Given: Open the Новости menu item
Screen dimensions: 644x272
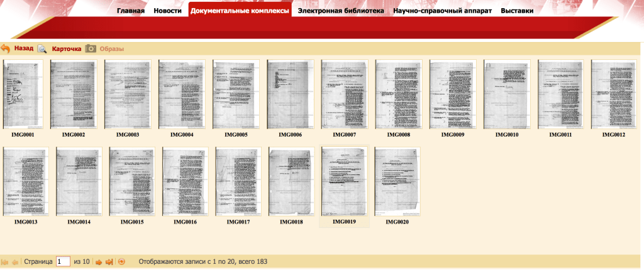Looking at the screenshot, I should (x=167, y=11).
